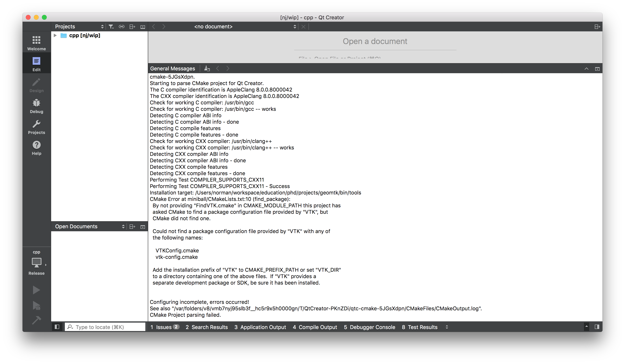This screenshot has height=364, width=625.
Task: Split the editor view
Action: [x=597, y=27]
